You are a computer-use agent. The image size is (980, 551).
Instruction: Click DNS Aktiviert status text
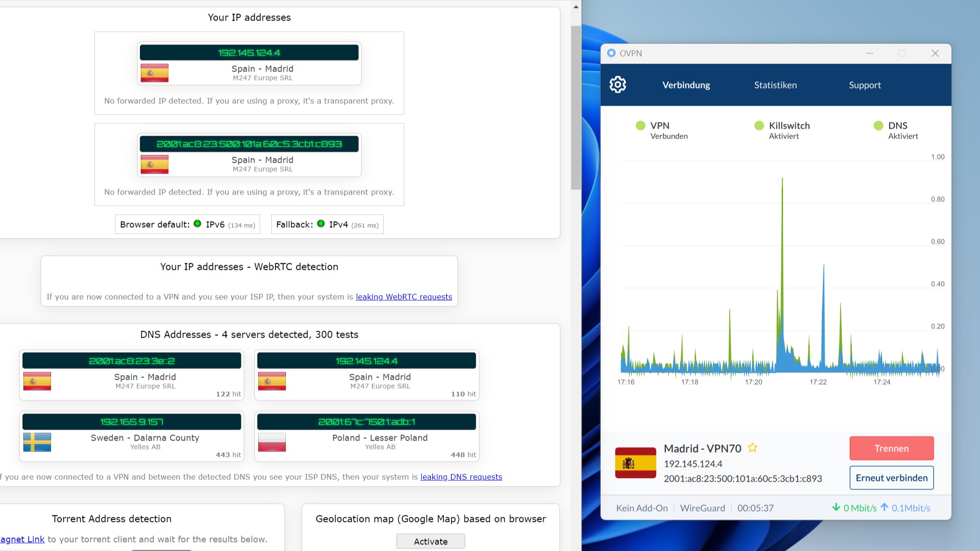[x=903, y=130]
